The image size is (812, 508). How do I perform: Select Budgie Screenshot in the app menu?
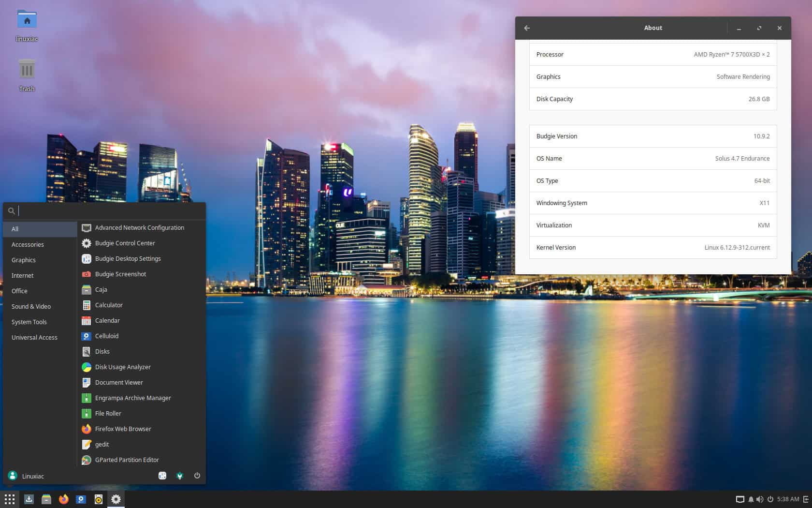tap(120, 274)
